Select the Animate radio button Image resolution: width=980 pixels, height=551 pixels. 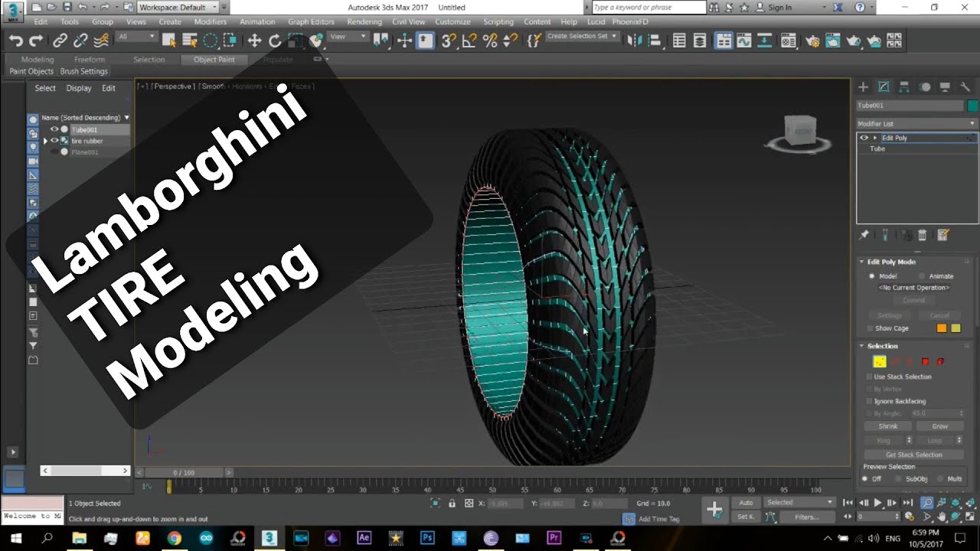point(922,276)
